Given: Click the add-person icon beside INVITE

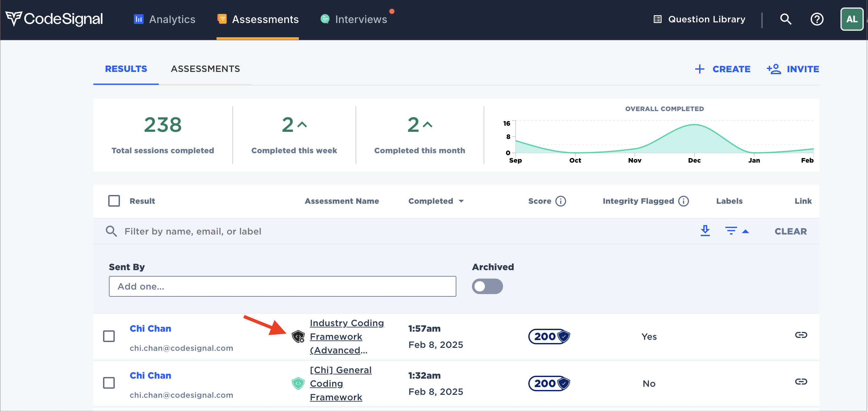Looking at the screenshot, I should click(774, 69).
